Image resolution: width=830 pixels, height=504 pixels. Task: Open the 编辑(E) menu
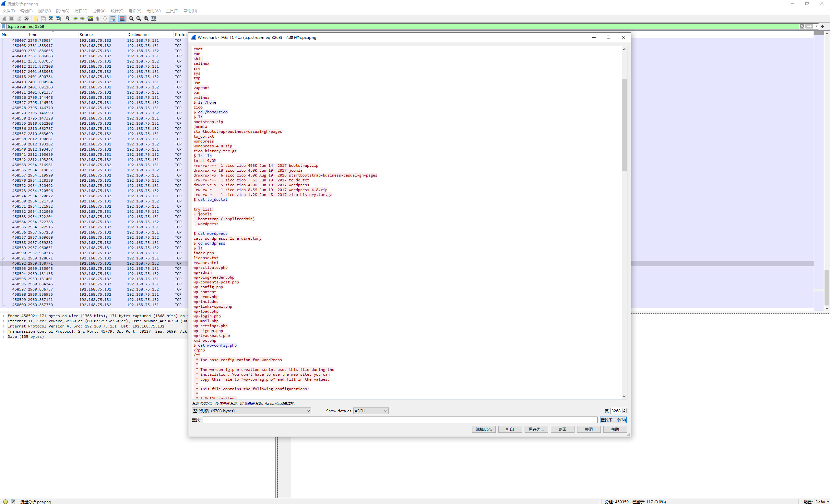pos(26,11)
